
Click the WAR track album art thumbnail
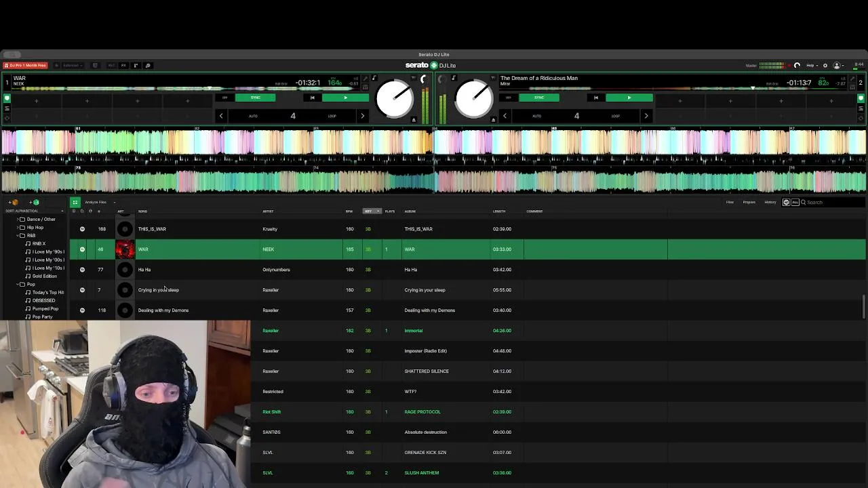click(125, 249)
